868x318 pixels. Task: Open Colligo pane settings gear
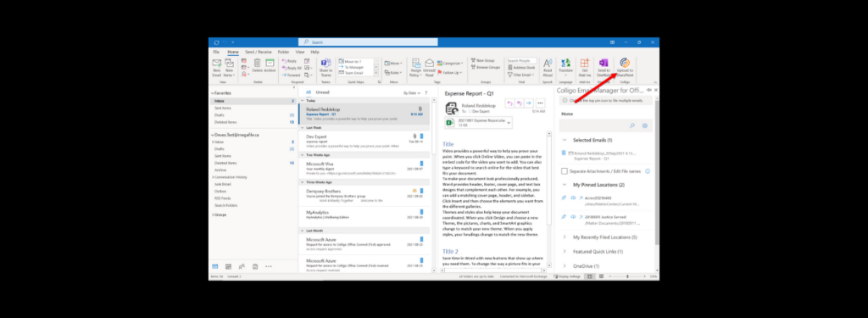[x=645, y=126]
